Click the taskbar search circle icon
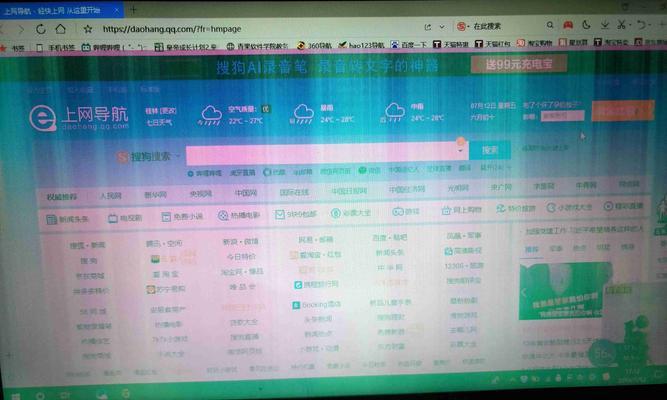 (x=40, y=396)
